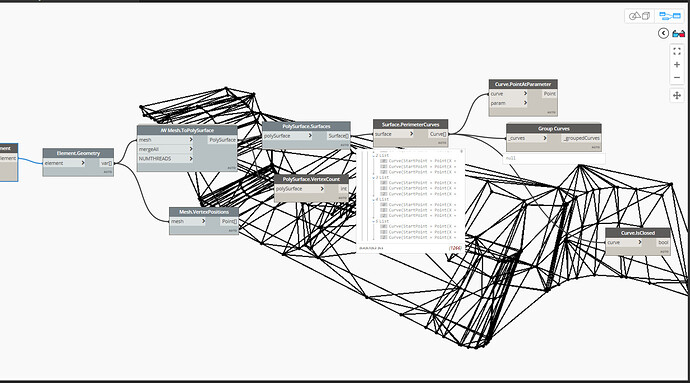
Task: Select the Element.Geometry node header
Action: (x=78, y=153)
